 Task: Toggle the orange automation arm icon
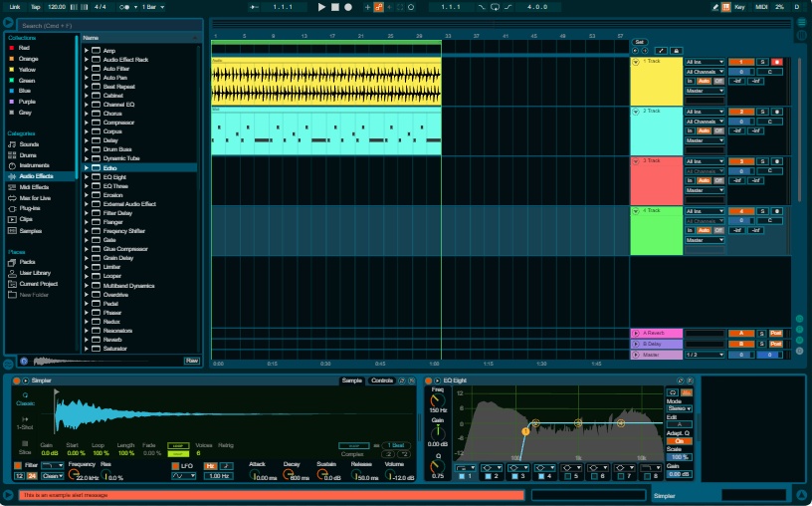(x=378, y=7)
